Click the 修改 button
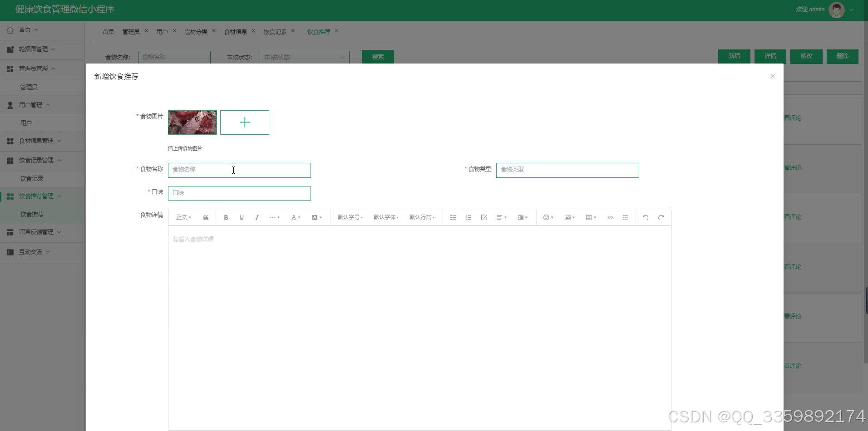 806,56
